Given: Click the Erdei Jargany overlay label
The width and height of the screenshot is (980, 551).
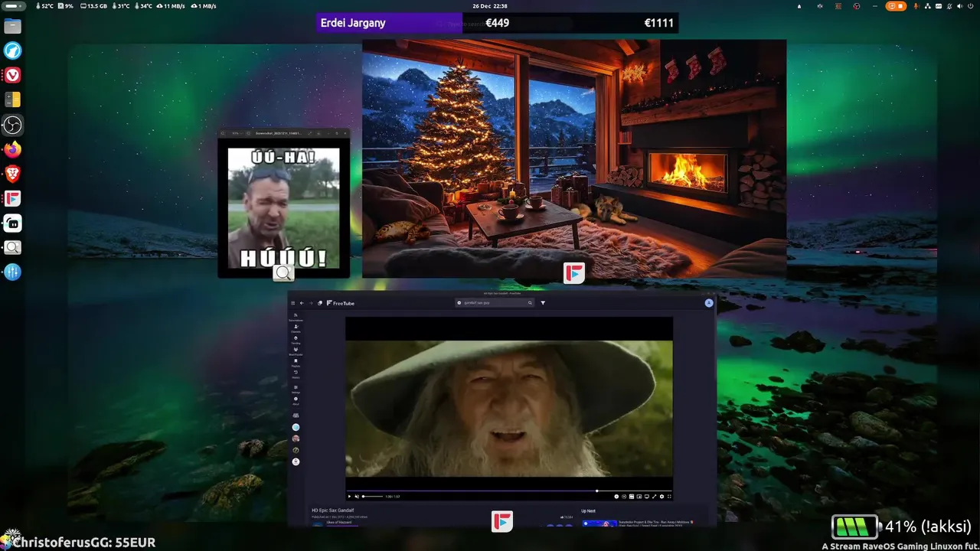Looking at the screenshot, I should (353, 23).
